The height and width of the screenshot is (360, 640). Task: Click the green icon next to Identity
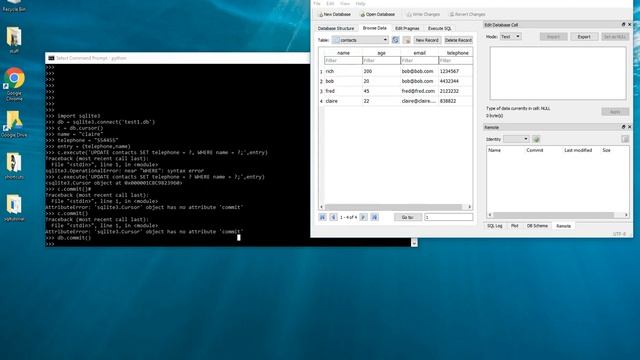point(536,139)
